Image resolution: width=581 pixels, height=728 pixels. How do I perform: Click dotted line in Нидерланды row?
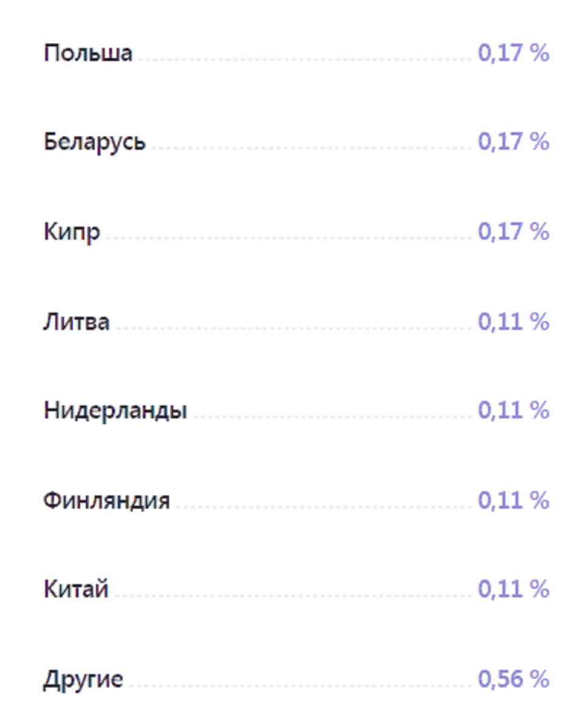point(332,417)
